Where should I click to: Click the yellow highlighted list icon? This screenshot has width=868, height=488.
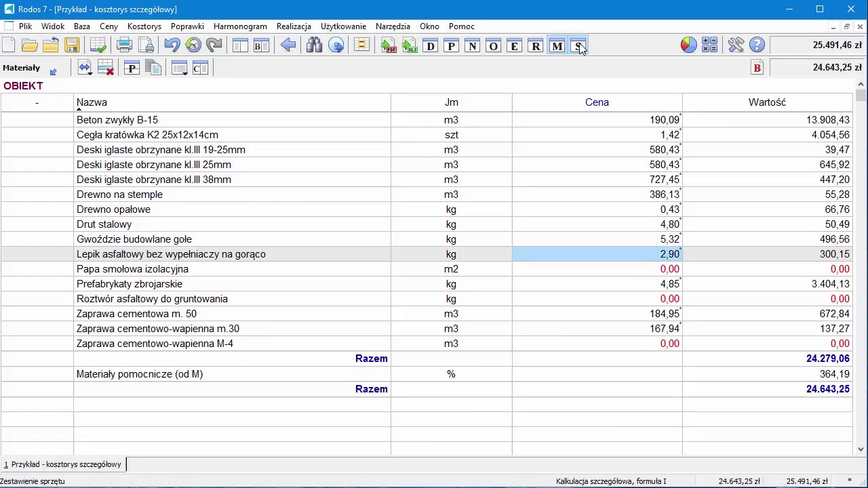point(361,45)
